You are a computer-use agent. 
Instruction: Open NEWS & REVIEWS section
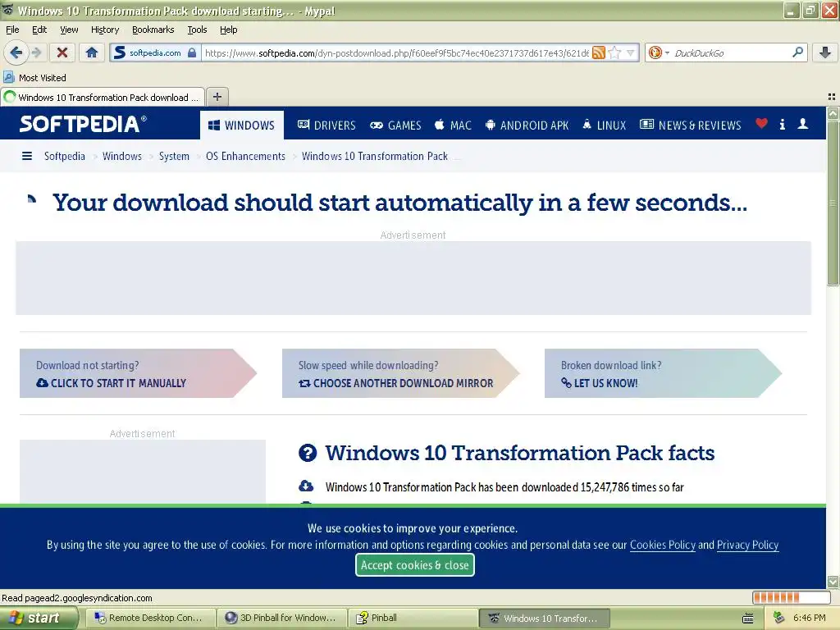point(691,125)
